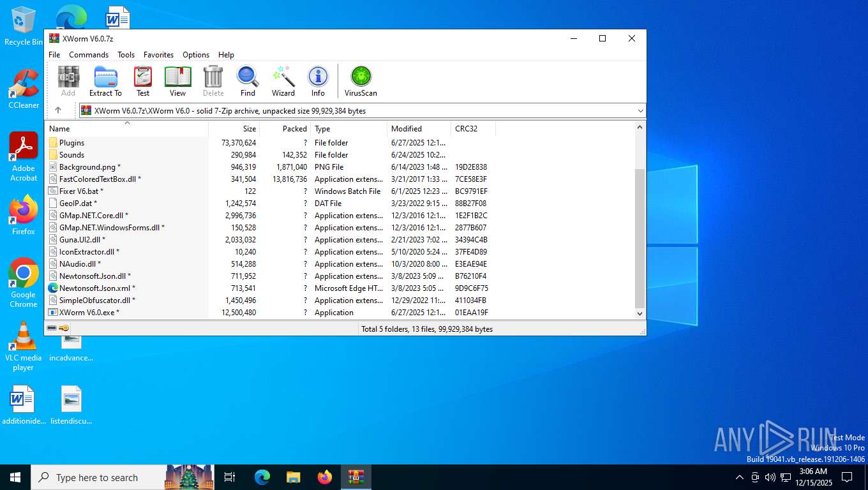Image resolution: width=868 pixels, height=490 pixels.
Task: Open CCleaner desktop shortcut
Action: point(24,89)
